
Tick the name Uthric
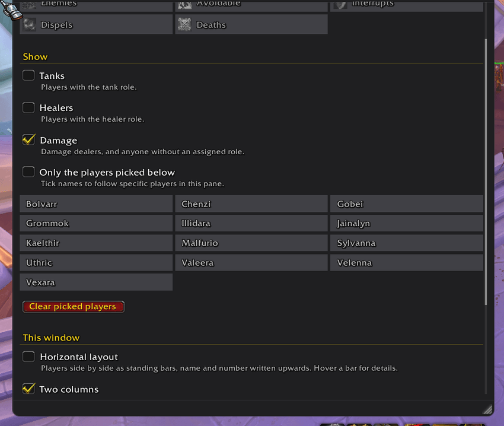click(96, 263)
